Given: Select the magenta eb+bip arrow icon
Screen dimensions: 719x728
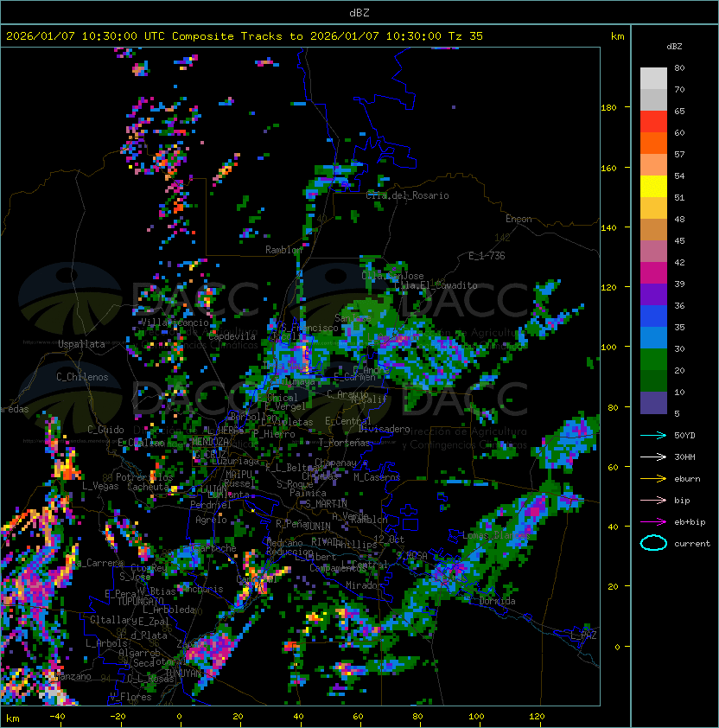Looking at the screenshot, I should click(653, 521).
